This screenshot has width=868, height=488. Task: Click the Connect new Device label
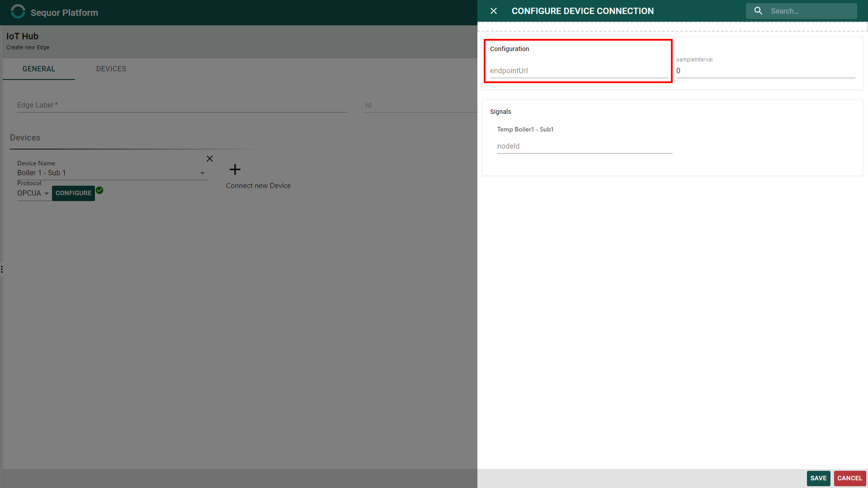[x=258, y=186]
